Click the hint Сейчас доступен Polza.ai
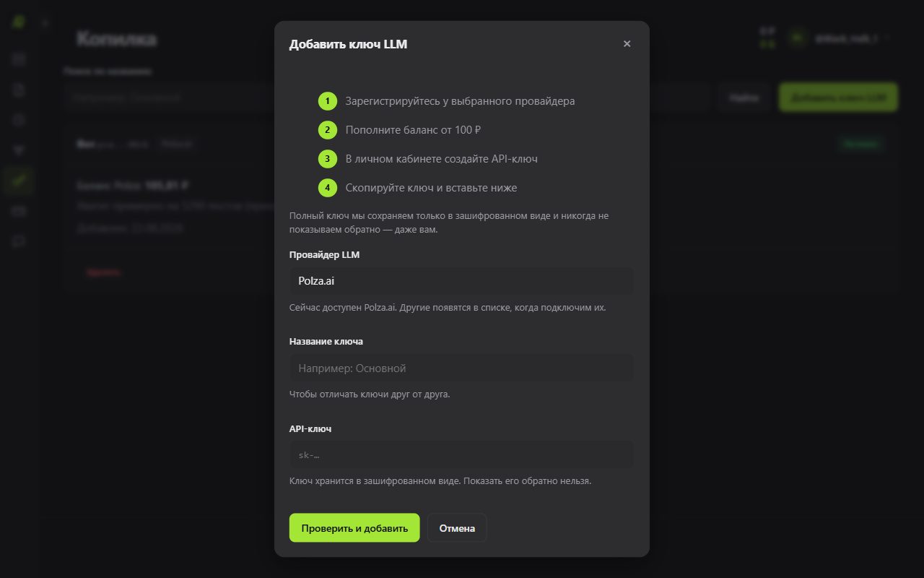 (448, 308)
